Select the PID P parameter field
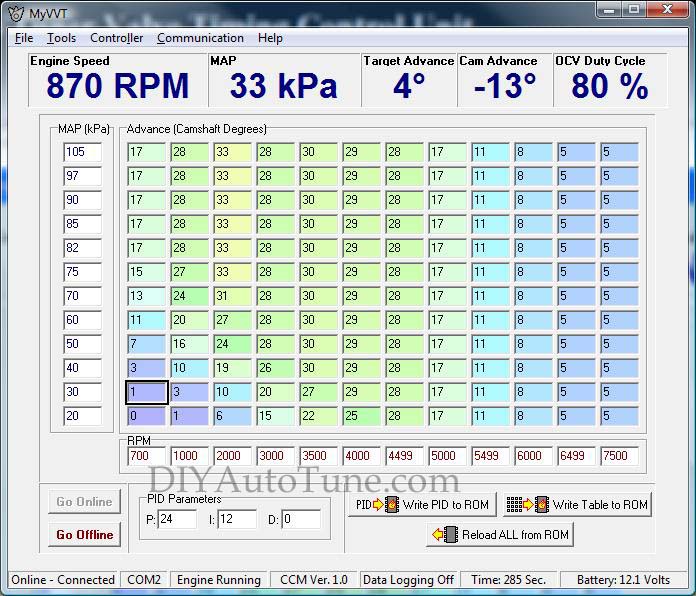696x596 pixels. [x=178, y=519]
